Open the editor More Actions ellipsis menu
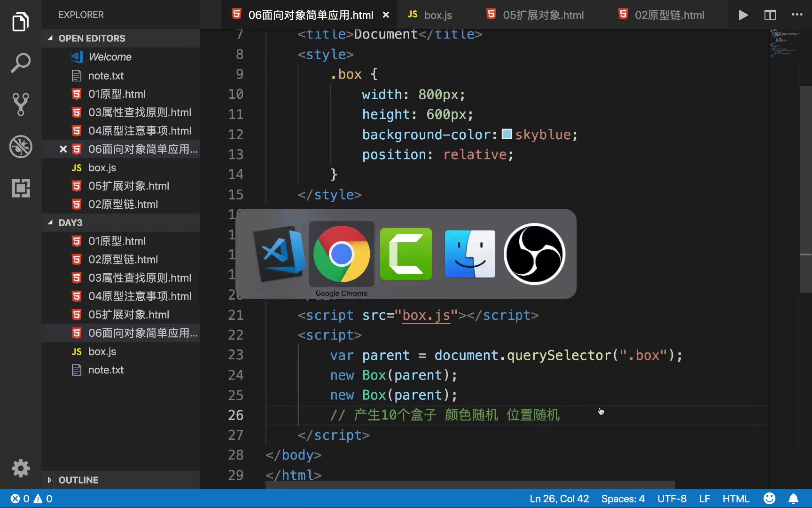The height and width of the screenshot is (508, 812). (797, 15)
